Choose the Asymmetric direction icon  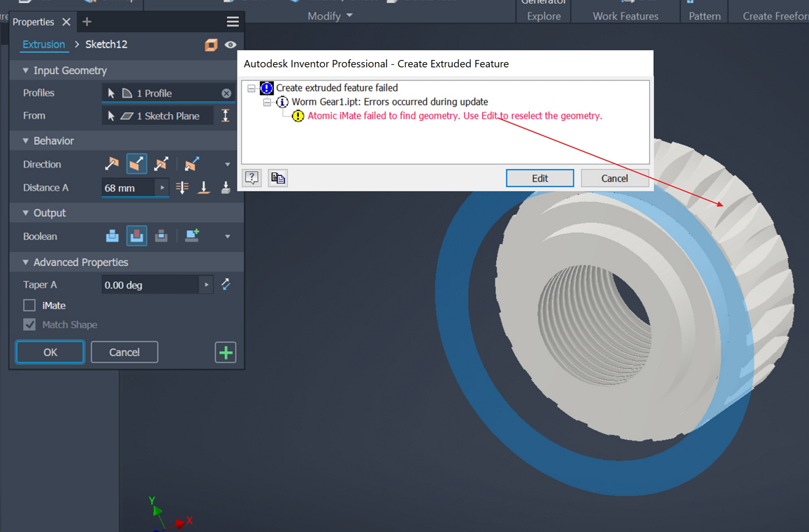191,164
